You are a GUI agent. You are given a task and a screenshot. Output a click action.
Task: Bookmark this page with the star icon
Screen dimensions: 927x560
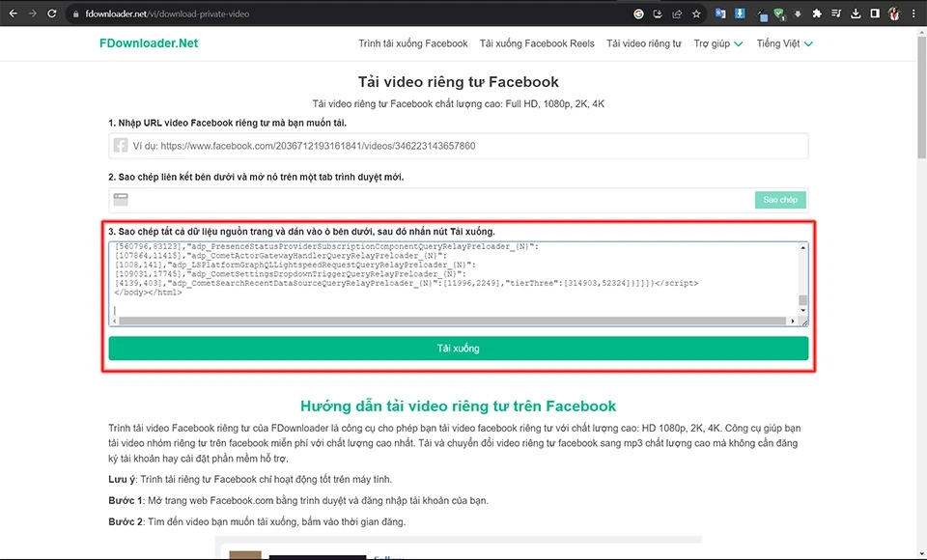coord(696,14)
